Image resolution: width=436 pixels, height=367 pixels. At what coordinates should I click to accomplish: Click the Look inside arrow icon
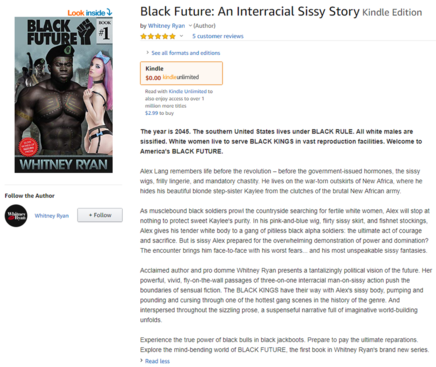[x=110, y=13]
